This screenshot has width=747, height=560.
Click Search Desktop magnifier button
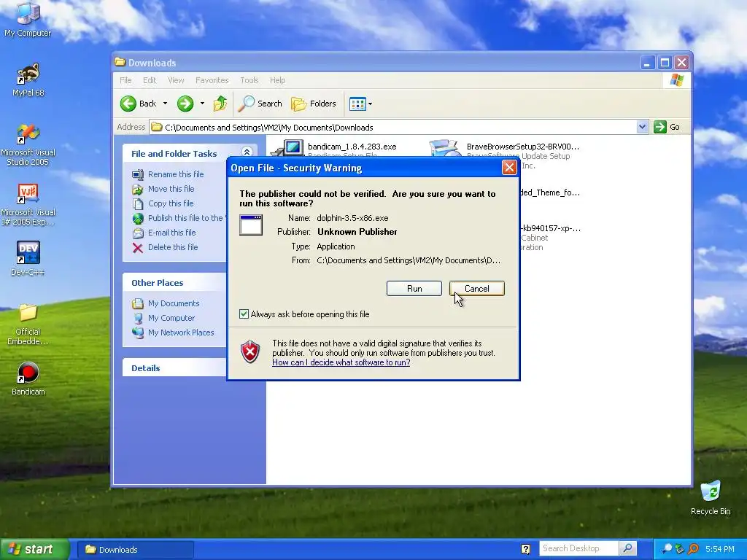pos(628,548)
